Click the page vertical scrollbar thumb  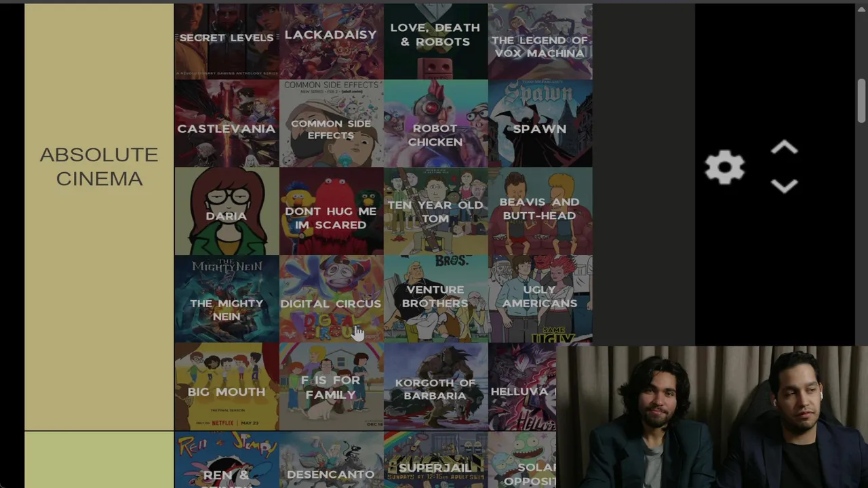pos(862,101)
